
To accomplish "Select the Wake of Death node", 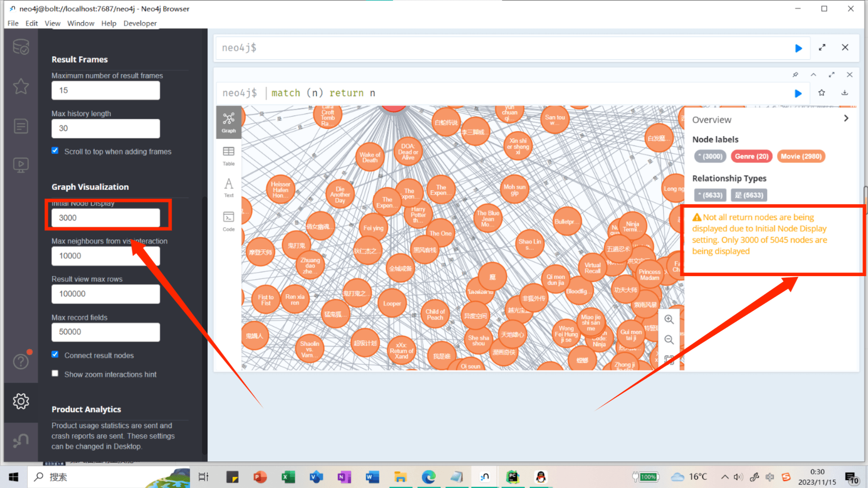I will 370,157.
